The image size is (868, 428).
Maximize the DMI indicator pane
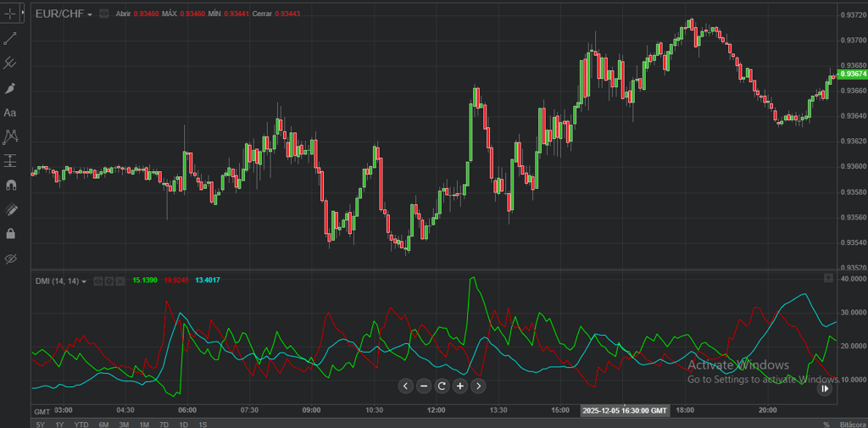(x=828, y=278)
